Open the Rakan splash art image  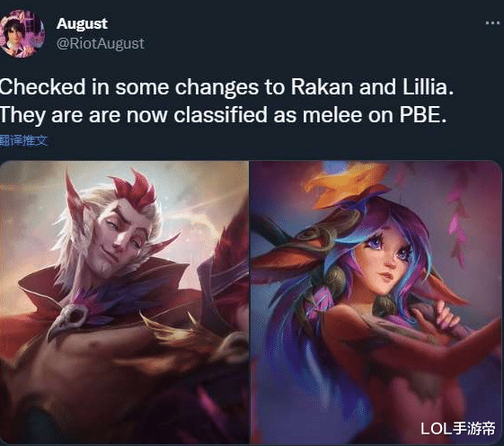[124, 302]
